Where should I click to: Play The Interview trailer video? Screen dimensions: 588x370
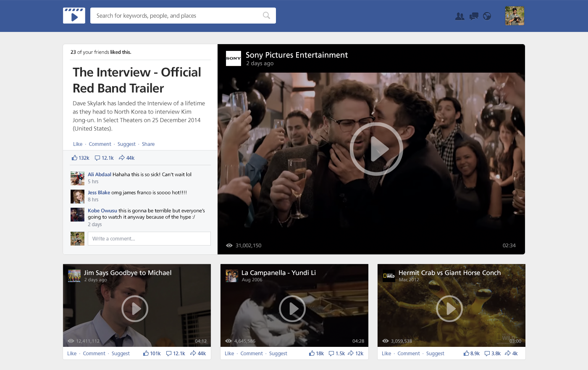[376, 149]
